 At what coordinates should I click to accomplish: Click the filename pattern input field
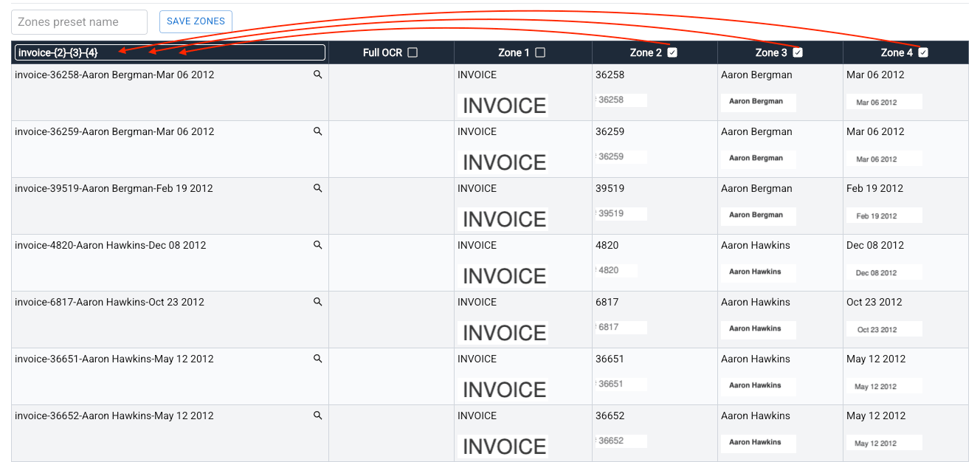pyautogui.click(x=170, y=52)
